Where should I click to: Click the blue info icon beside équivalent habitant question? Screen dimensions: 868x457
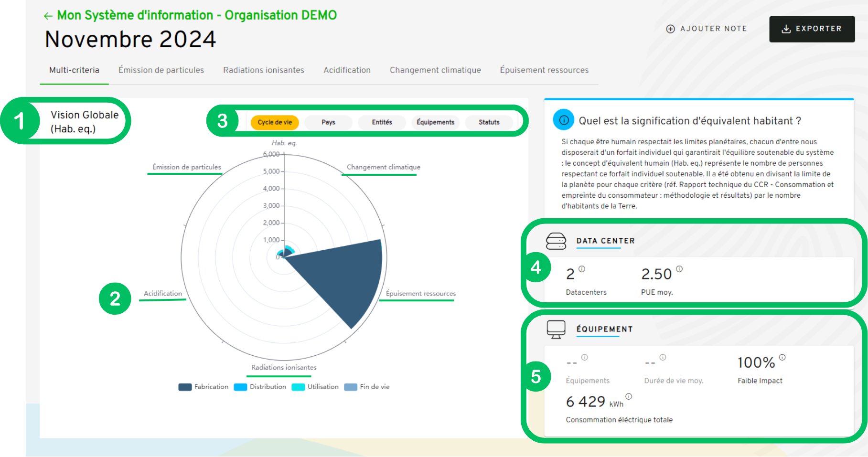564,120
